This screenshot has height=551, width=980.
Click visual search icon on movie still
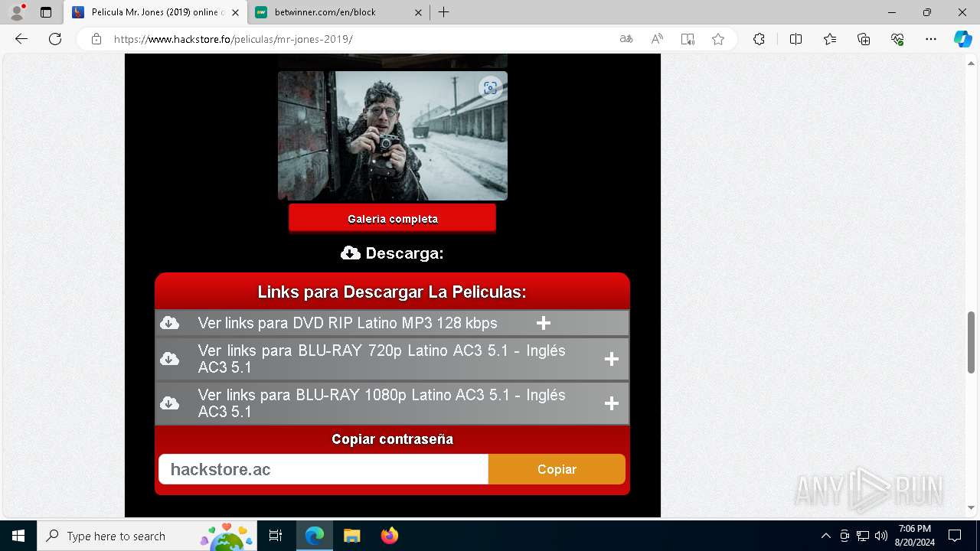tap(490, 88)
